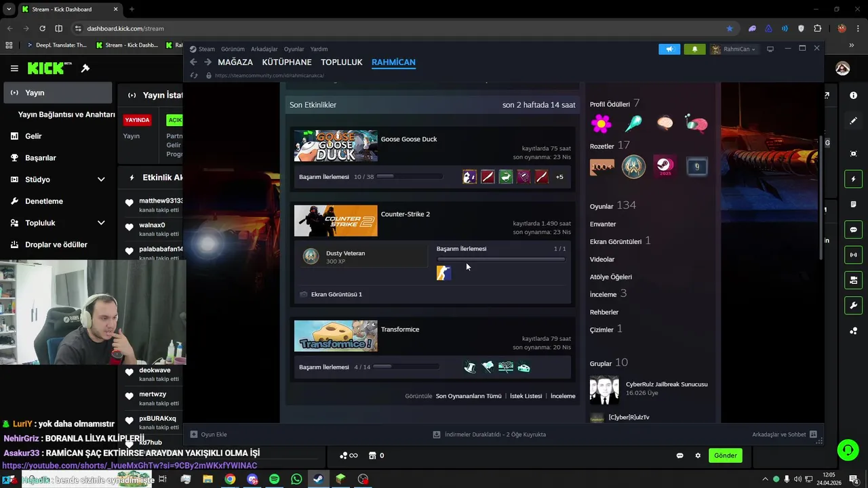Click the notes page icon in Kick sidebar
This screenshot has height=488, width=868.
coord(853,204)
